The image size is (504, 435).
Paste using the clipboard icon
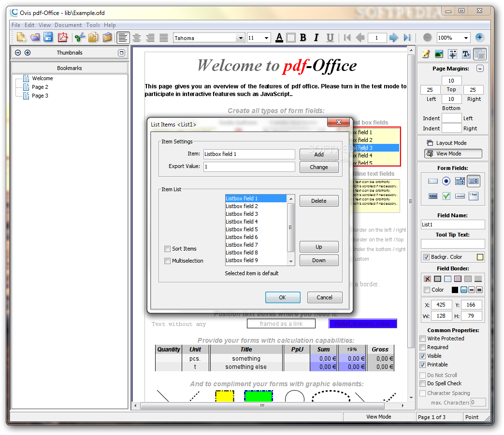click(107, 38)
